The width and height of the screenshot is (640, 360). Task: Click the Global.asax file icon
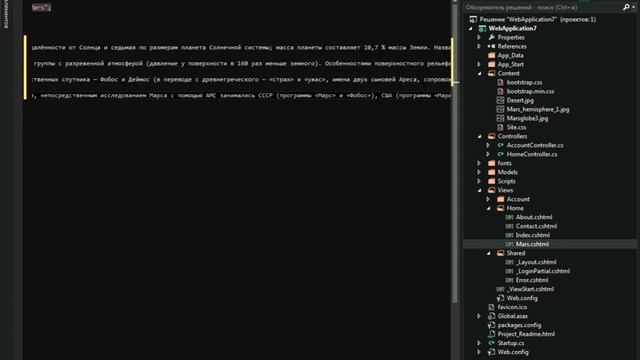pos(491,316)
